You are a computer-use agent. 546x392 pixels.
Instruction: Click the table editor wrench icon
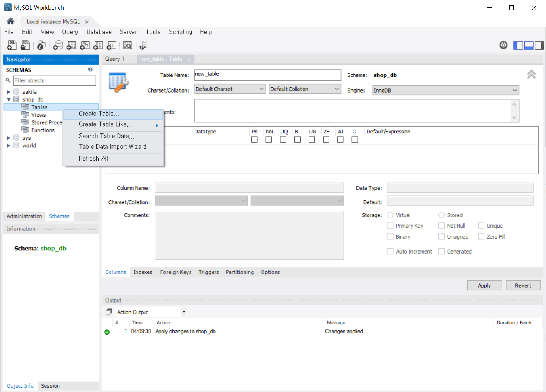(119, 82)
